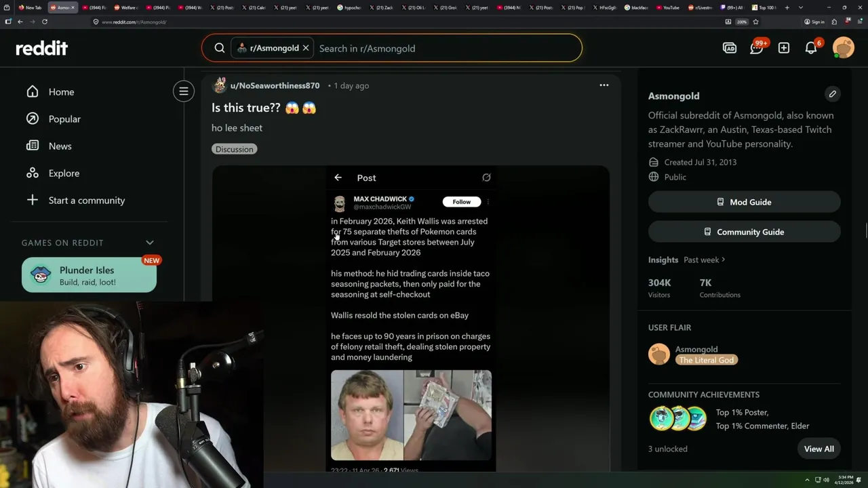868x488 pixels.
Task: Switch to New Tab tab
Action: 31,7
